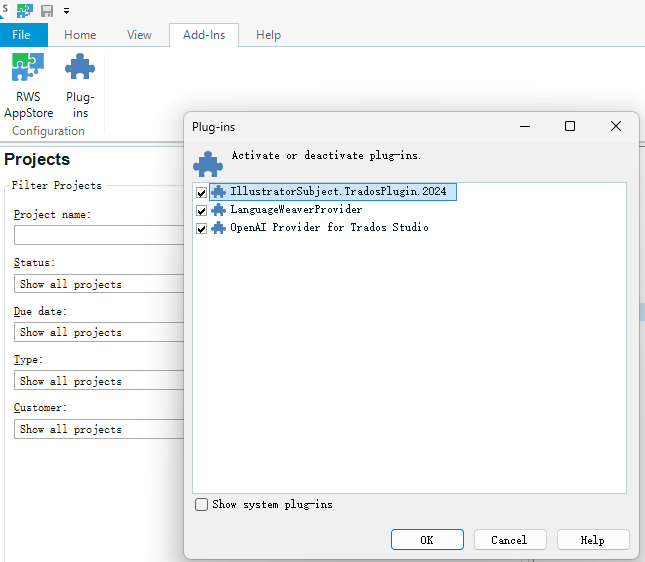Select OpenAI Provider for Trados Studio row

tap(329, 228)
